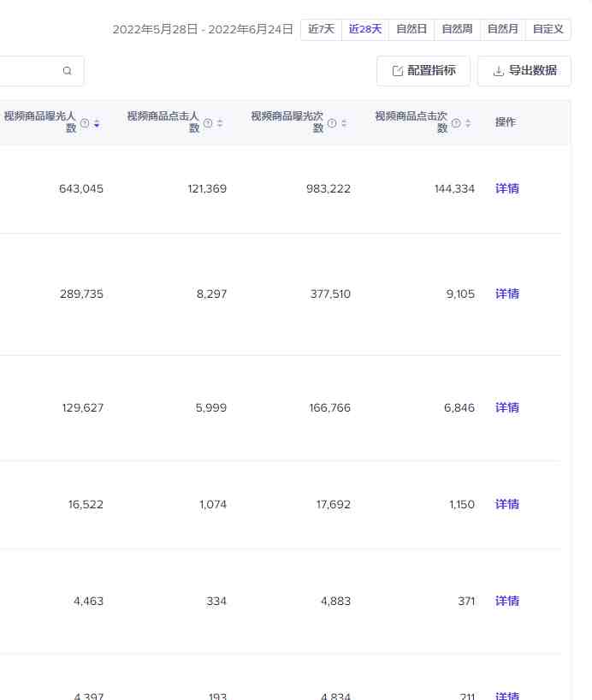Image resolution: width=592 pixels, height=700 pixels.
Task: Select cell value 4,463
Action: click(88, 602)
